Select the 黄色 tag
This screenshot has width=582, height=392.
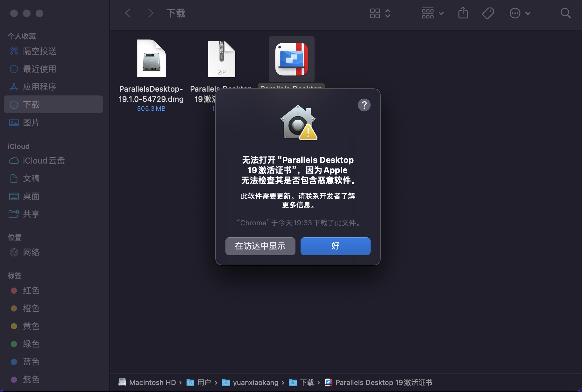[53, 326]
